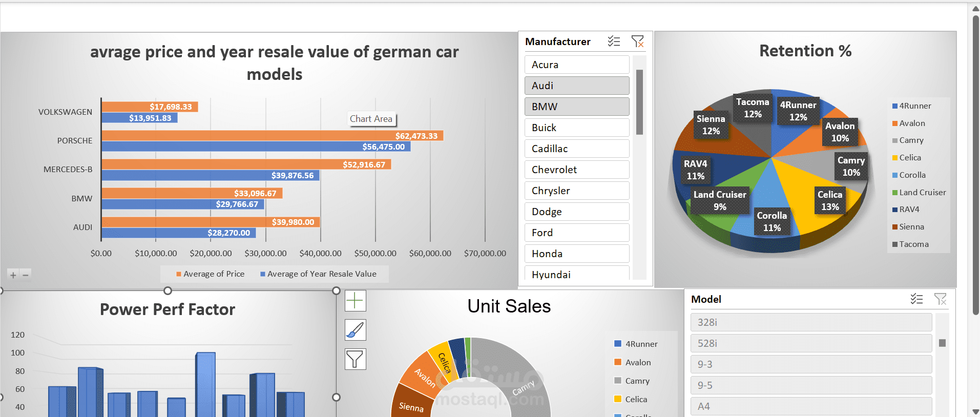Select Hyundai in the Manufacturer slicer
The height and width of the screenshot is (417, 980).
click(x=577, y=273)
